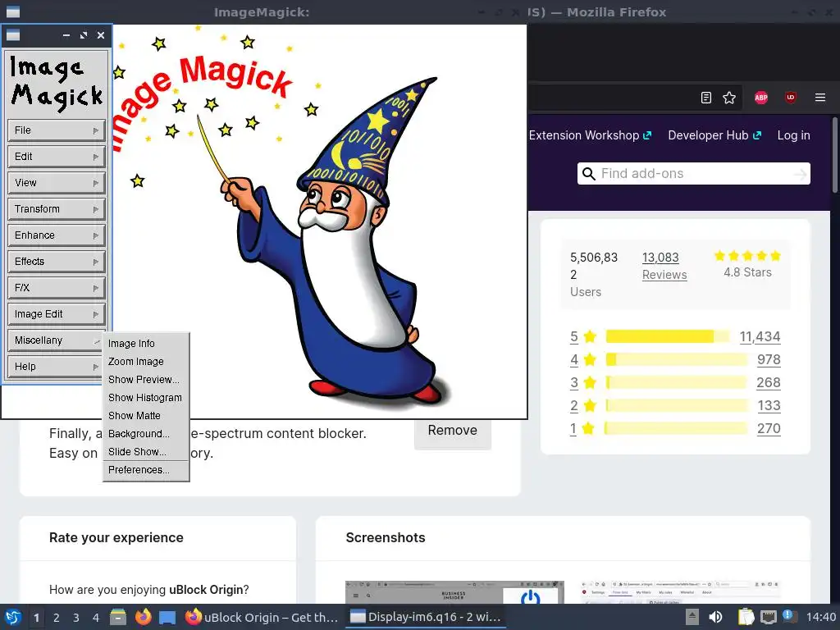Open the file manager taskbar icon
This screenshot has width=840, height=630.
pyautogui.click(x=118, y=617)
